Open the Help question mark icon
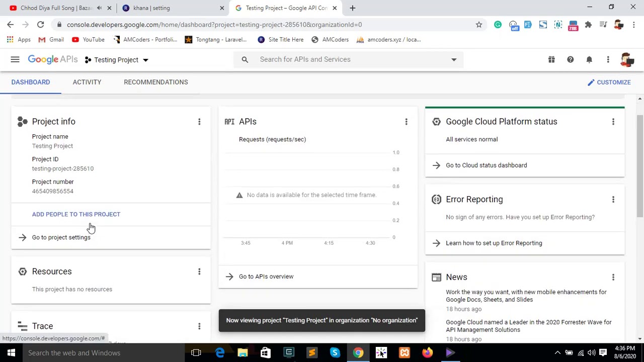Image resolution: width=644 pixels, height=362 pixels. point(570,59)
